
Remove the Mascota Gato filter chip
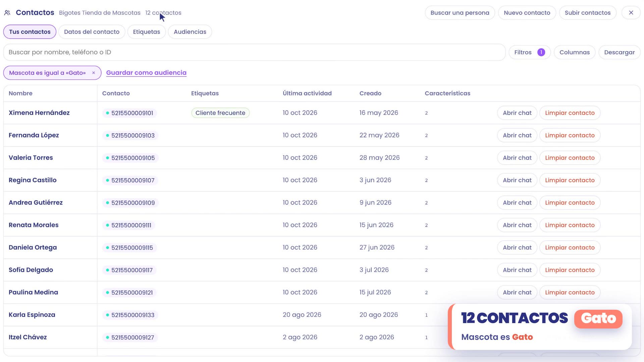(94, 73)
